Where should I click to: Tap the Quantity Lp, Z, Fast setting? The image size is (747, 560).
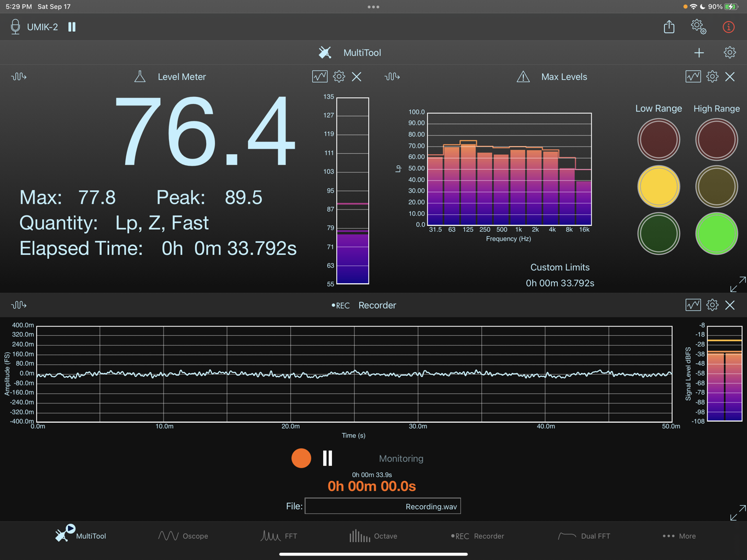114,223
